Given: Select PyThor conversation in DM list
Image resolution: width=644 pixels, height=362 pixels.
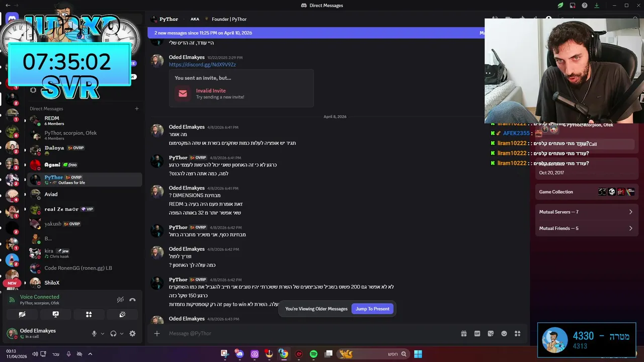Looking at the screenshot, I should pos(85,179).
